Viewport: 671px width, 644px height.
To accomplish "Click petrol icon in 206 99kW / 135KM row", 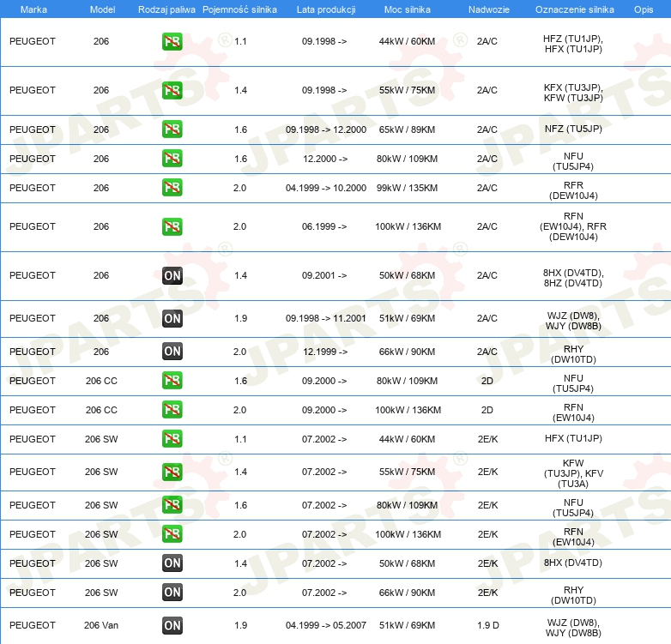I will pos(172,187).
